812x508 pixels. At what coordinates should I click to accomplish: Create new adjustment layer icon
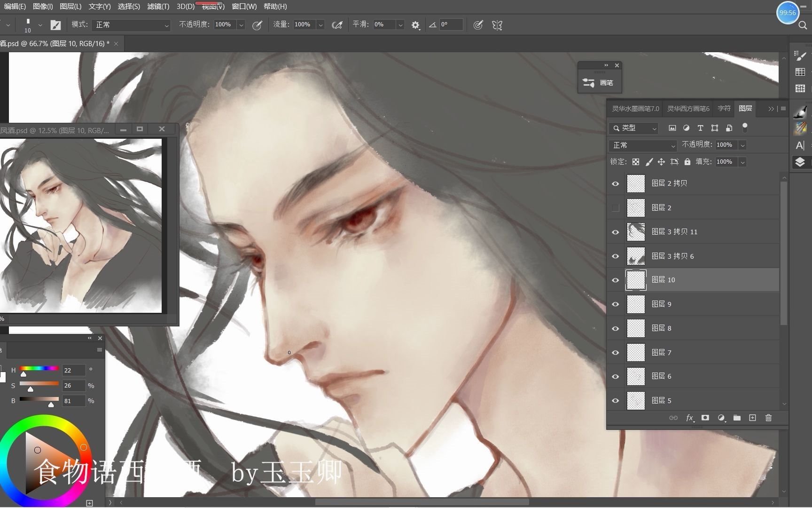click(x=721, y=418)
